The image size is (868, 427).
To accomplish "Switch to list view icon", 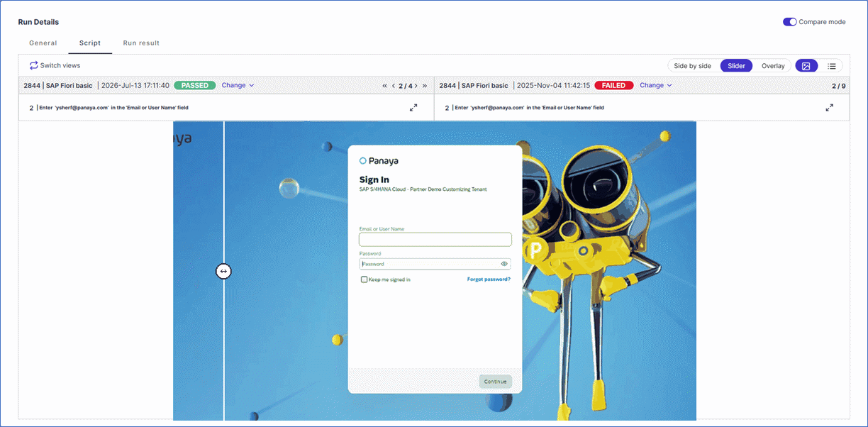I will [832, 66].
